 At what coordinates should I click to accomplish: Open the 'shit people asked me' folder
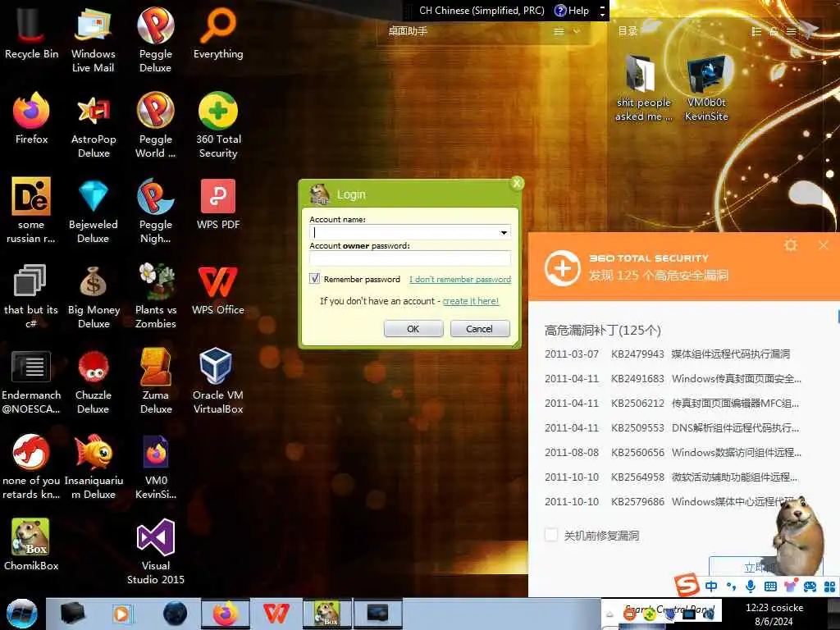pos(643,89)
